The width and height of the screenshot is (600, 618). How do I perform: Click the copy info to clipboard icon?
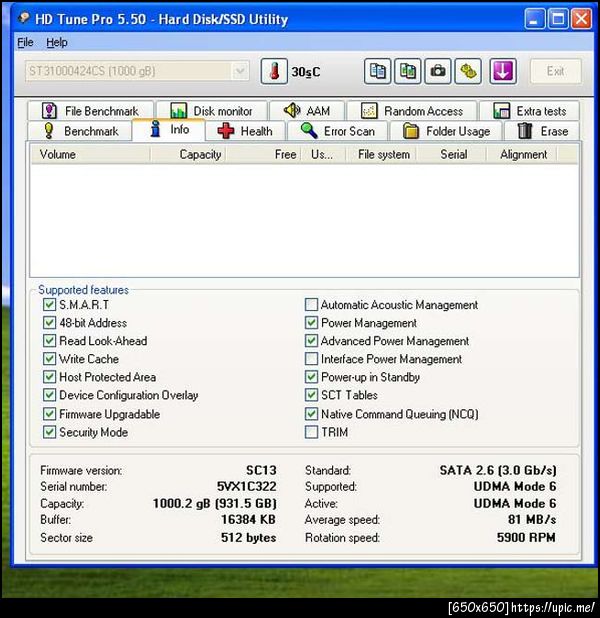[377, 71]
